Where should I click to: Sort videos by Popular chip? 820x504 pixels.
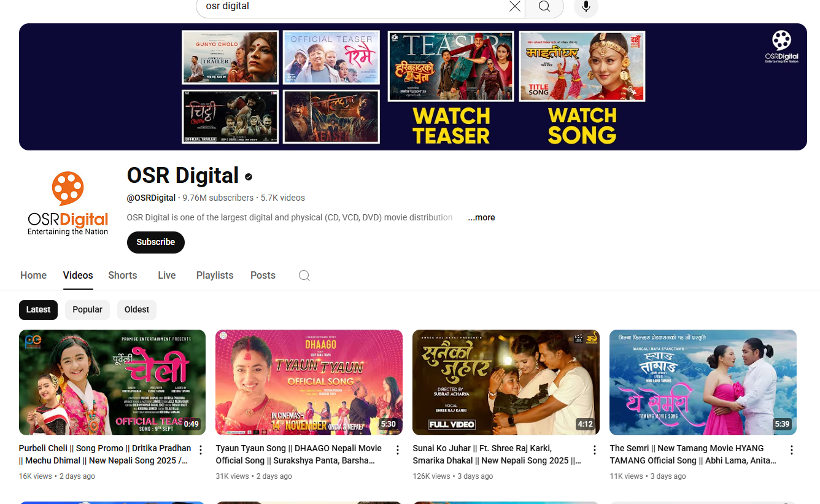coord(87,310)
